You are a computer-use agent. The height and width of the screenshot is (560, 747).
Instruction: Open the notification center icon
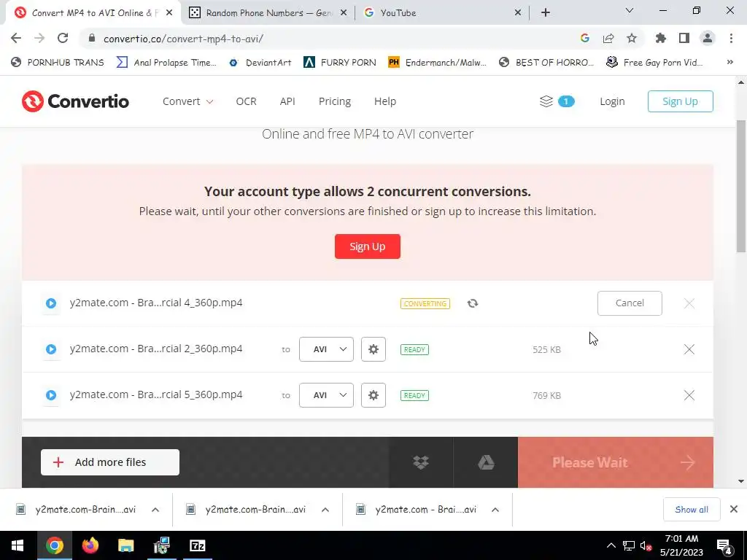[724, 546]
